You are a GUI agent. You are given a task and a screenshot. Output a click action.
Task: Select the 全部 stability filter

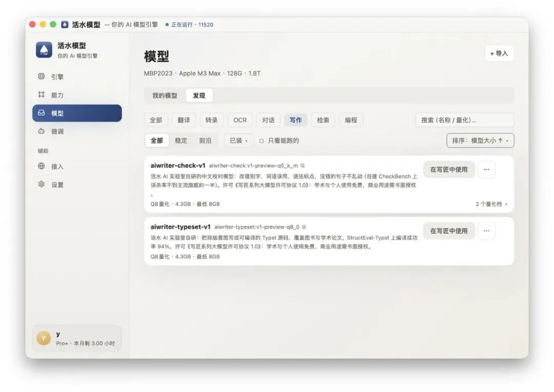coord(157,140)
